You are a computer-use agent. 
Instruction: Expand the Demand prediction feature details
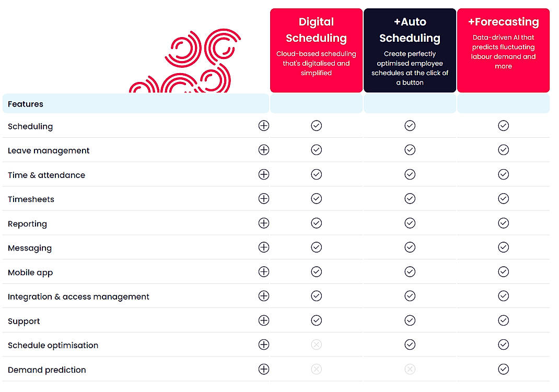[x=264, y=369]
